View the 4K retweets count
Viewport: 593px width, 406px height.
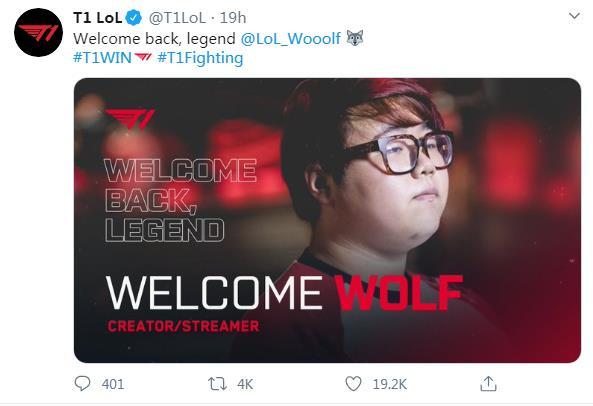point(245,384)
